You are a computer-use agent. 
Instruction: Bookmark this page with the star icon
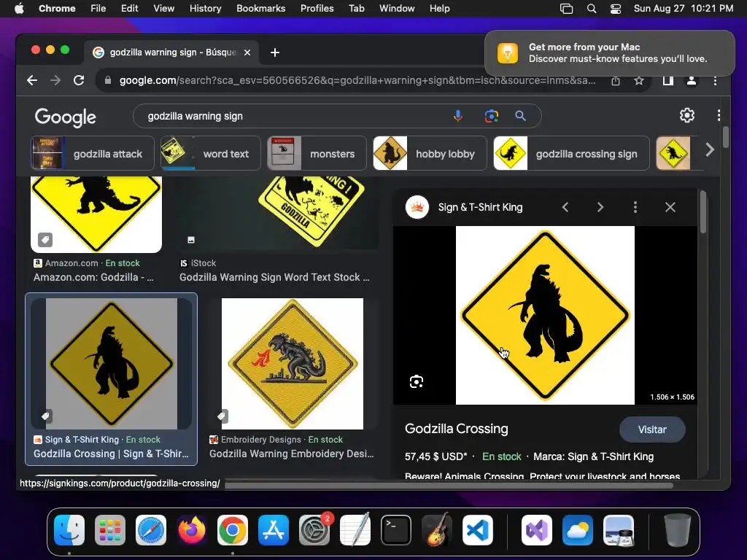pyautogui.click(x=639, y=80)
